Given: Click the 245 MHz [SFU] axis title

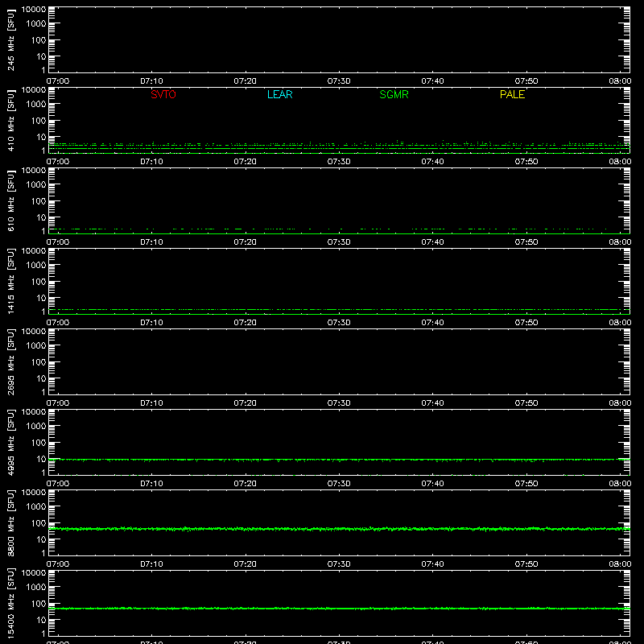Looking at the screenshot, I should (x=10, y=40).
